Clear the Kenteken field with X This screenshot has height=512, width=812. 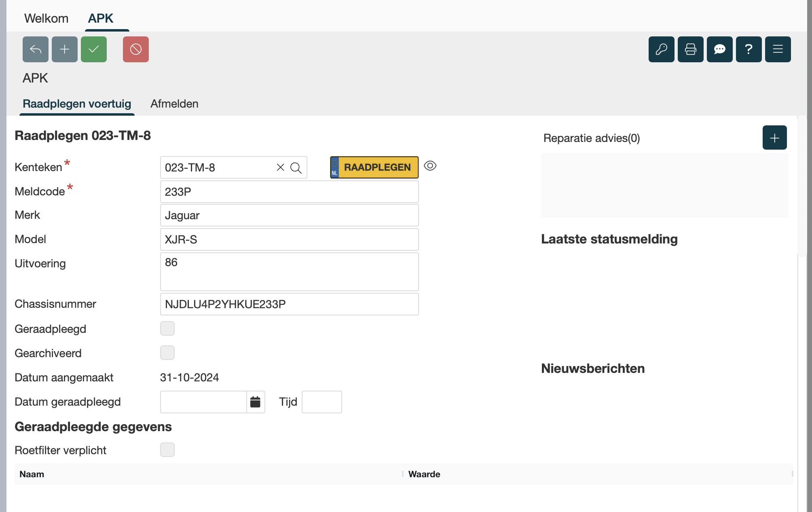280,167
